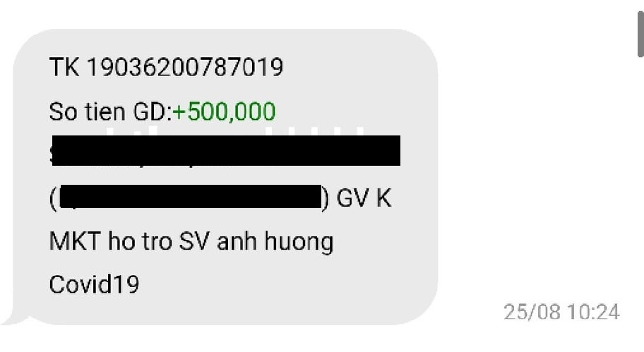Image resolution: width=644 pixels, height=352 pixels.
Task: Click the 25/08 10:24 timestamp
Action: 561,312
